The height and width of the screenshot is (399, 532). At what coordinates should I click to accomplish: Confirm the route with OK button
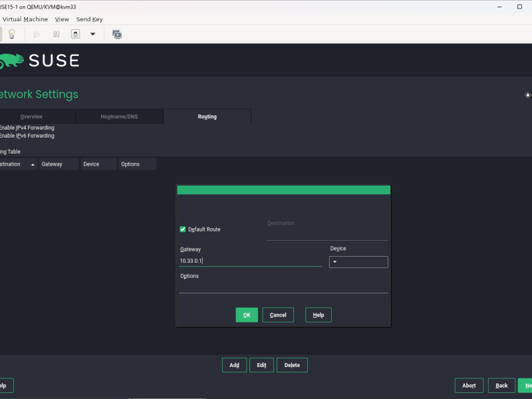(247, 315)
